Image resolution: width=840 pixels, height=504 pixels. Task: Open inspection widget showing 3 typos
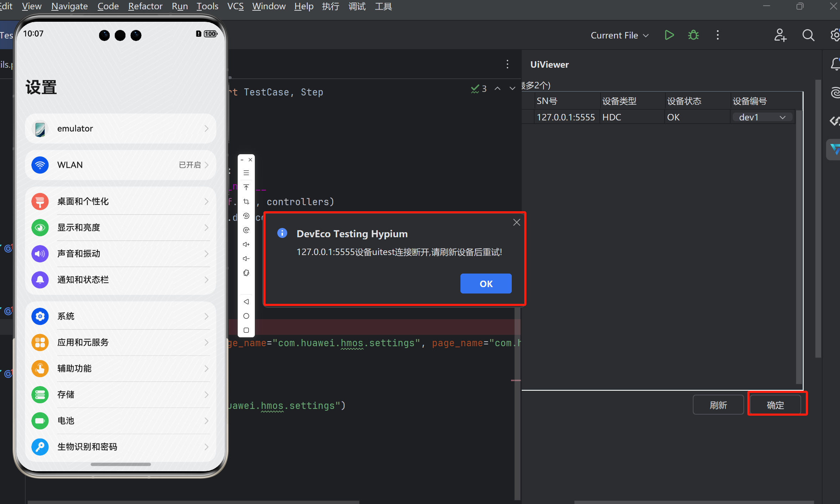point(479,89)
